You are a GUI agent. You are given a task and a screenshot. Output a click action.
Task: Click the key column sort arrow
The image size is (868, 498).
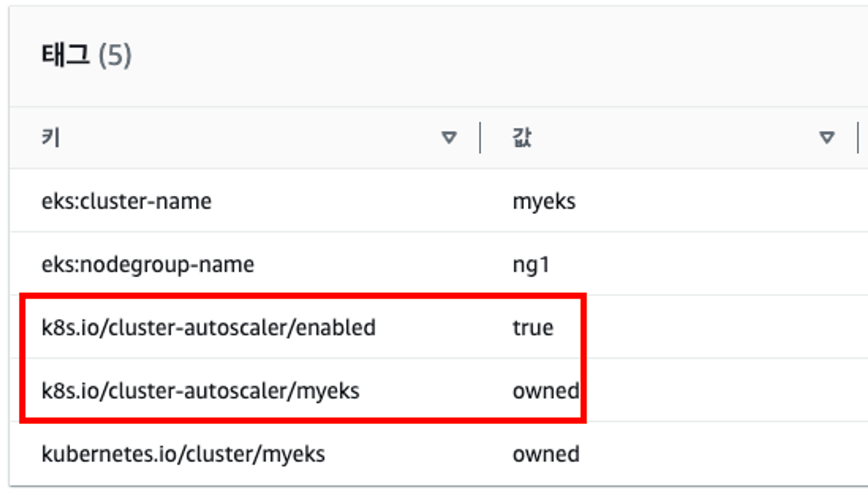coord(449,138)
